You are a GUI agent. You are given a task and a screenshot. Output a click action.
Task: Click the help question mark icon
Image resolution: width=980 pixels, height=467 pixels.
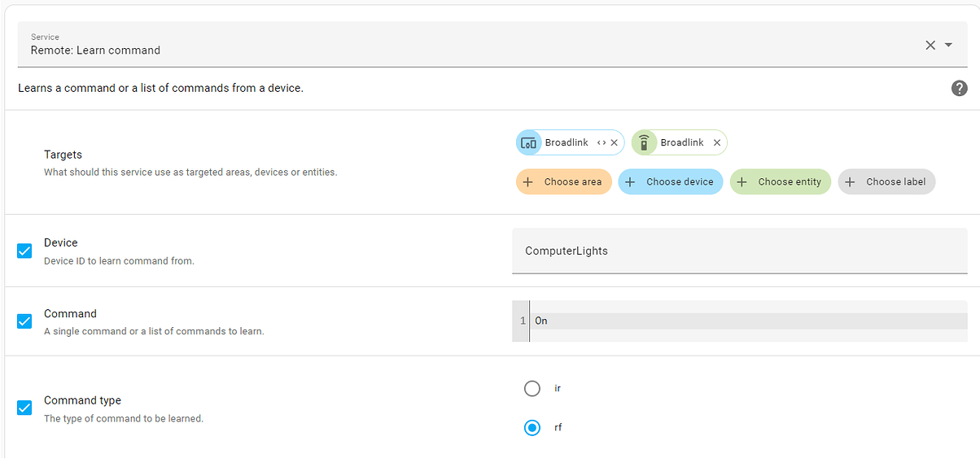pos(959,88)
